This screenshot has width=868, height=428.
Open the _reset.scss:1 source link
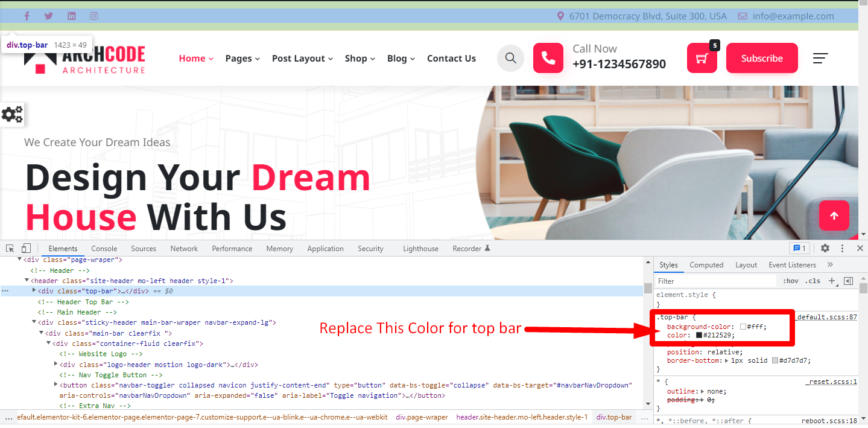tap(831, 382)
